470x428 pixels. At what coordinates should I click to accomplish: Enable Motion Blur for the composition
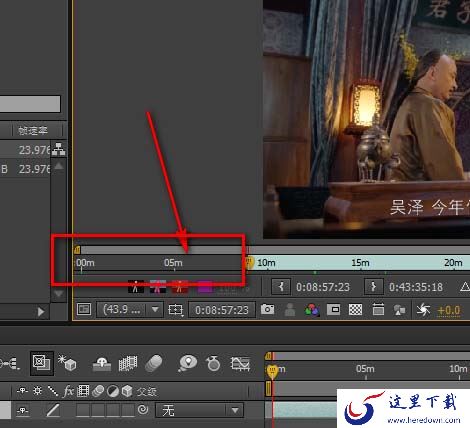click(x=154, y=363)
